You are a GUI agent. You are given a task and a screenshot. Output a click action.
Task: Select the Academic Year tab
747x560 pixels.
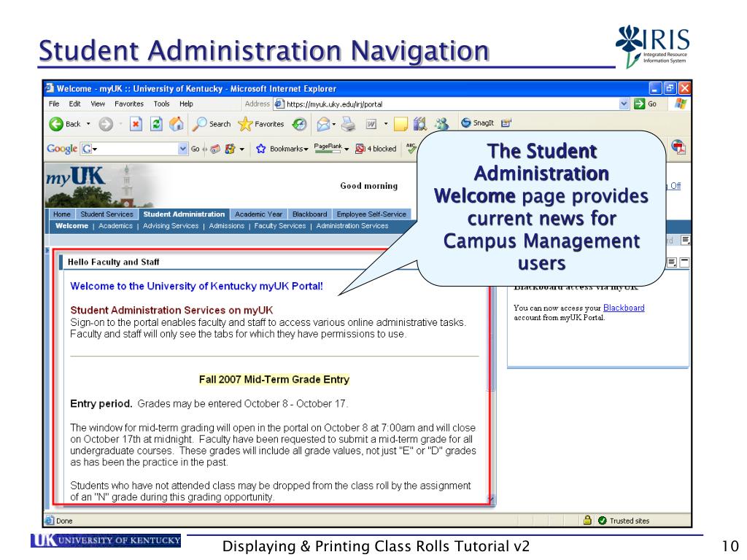(x=259, y=214)
